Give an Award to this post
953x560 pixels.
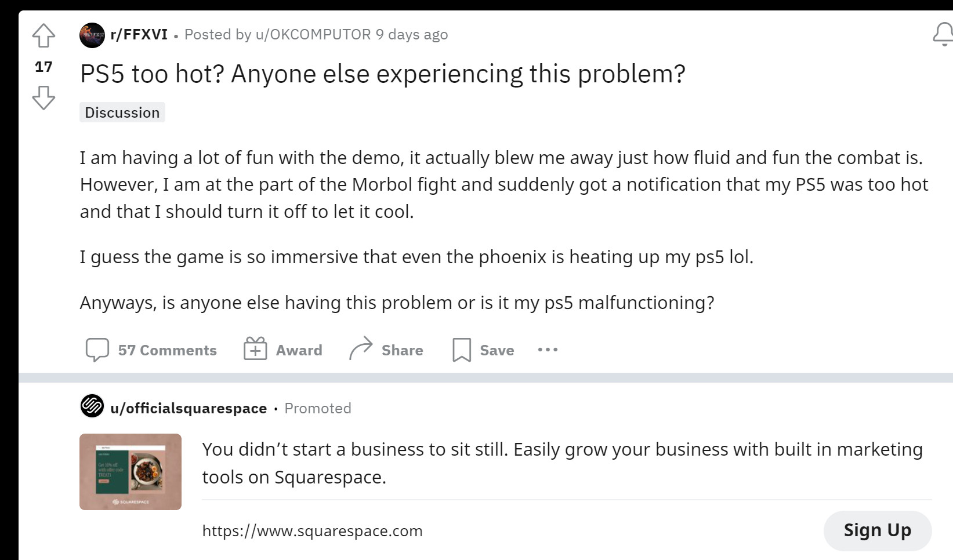pos(283,350)
